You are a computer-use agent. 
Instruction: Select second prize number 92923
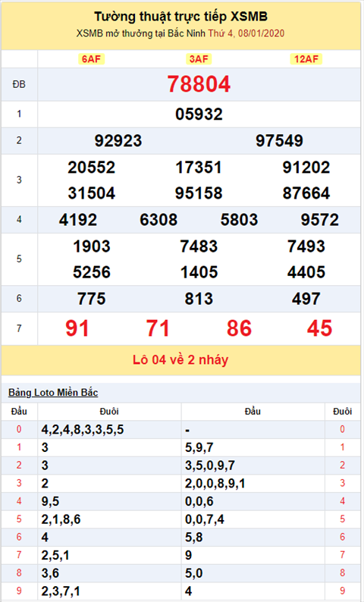(x=118, y=141)
